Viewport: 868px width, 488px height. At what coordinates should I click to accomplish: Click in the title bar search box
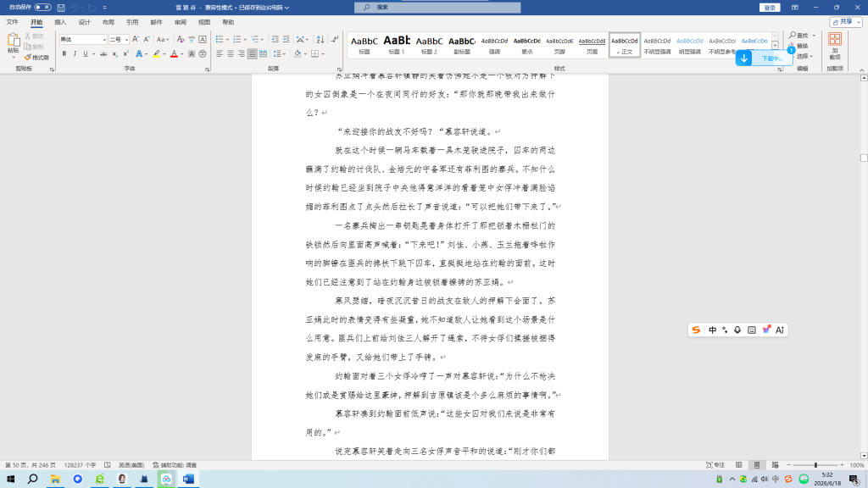[437, 7]
